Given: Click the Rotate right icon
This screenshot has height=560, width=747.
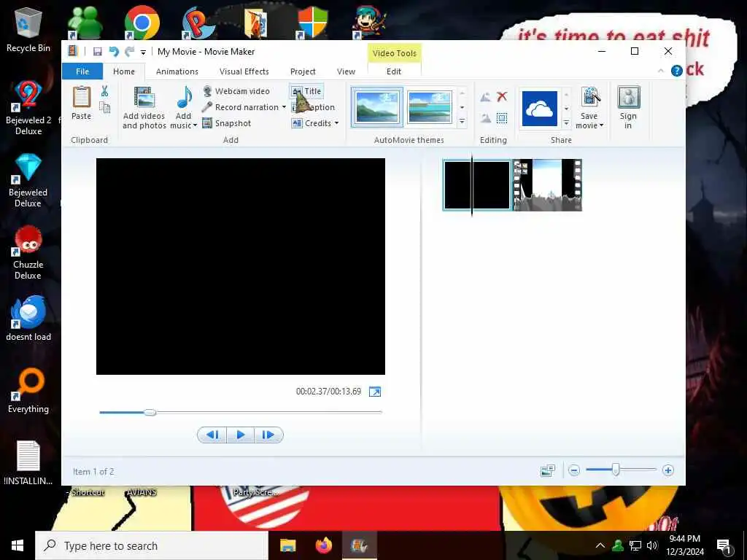Looking at the screenshot, I should point(485,117).
